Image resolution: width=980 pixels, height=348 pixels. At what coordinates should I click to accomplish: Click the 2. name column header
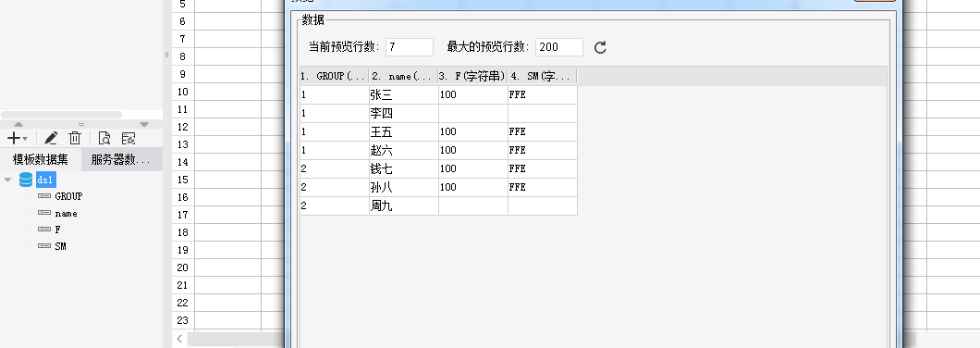404,77
